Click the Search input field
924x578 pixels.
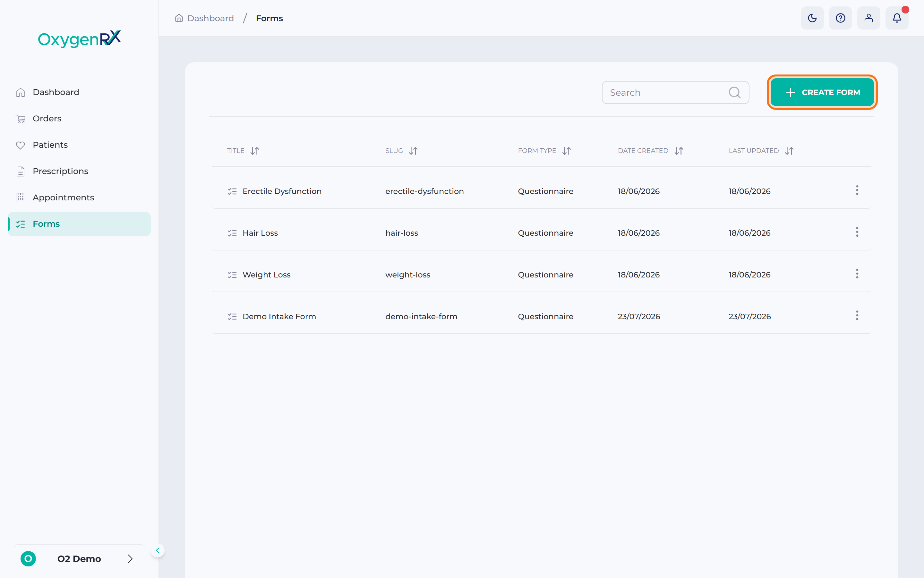(x=675, y=92)
